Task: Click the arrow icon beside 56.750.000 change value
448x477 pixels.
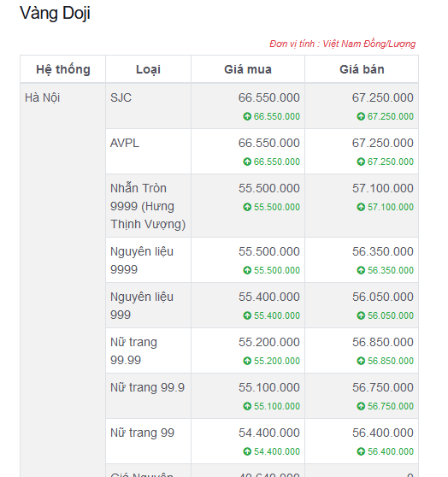Action: (x=361, y=406)
